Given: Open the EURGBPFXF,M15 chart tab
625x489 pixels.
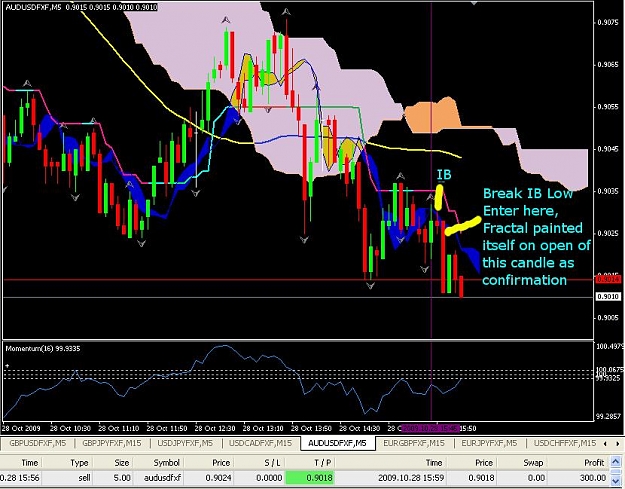Looking at the screenshot, I should [x=413, y=443].
